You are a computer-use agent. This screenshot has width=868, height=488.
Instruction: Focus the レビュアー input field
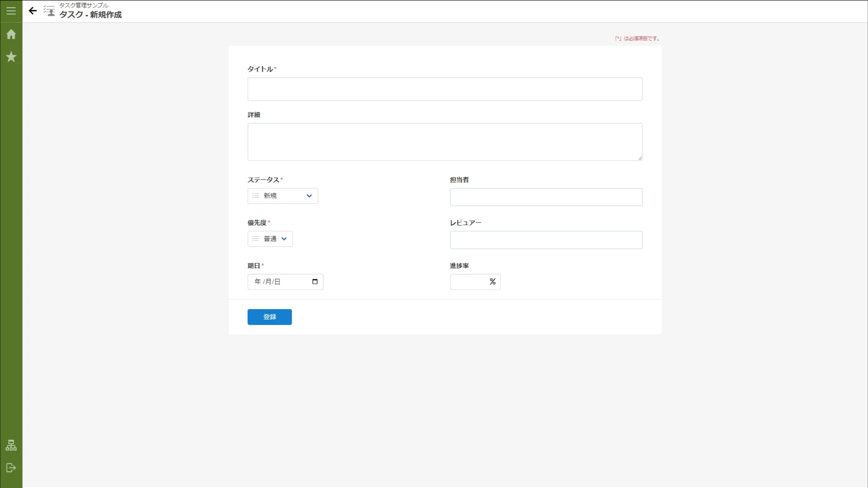click(546, 240)
